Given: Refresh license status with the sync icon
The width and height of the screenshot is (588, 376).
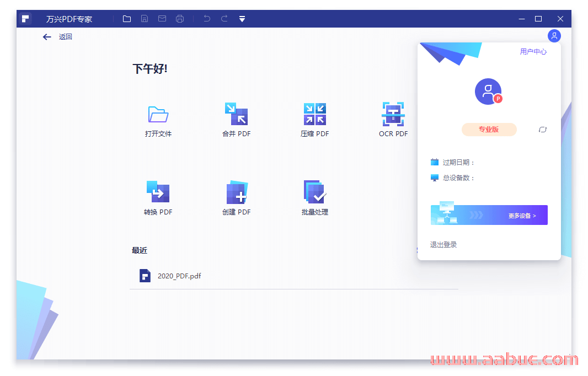Looking at the screenshot, I should (x=542, y=129).
